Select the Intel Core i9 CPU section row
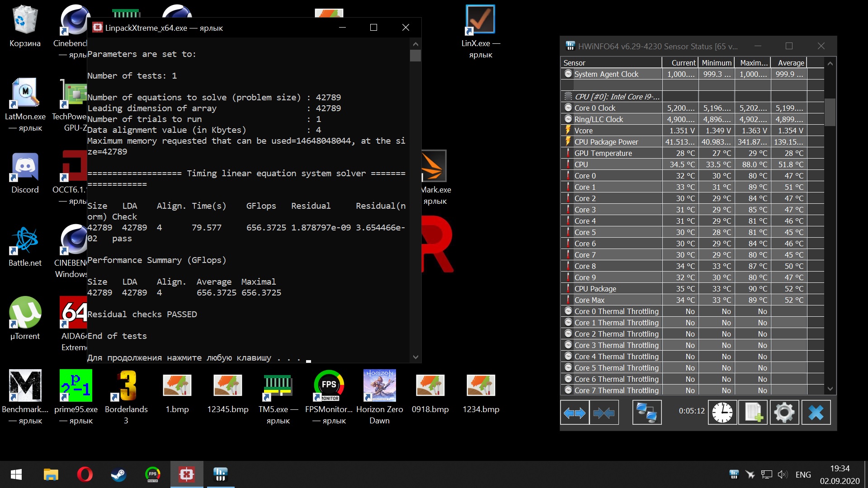The height and width of the screenshot is (488, 868). (x=616, y=97)
